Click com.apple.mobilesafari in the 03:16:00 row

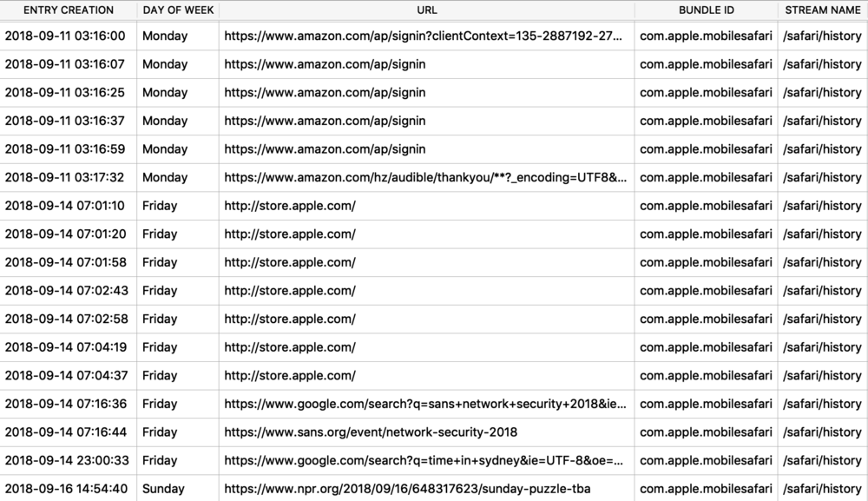pyautogui.click(x=706, y=36)
